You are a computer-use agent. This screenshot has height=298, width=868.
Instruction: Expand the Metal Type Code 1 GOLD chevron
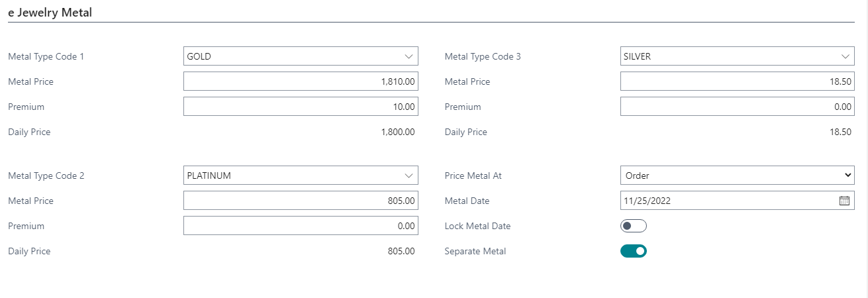408,56
